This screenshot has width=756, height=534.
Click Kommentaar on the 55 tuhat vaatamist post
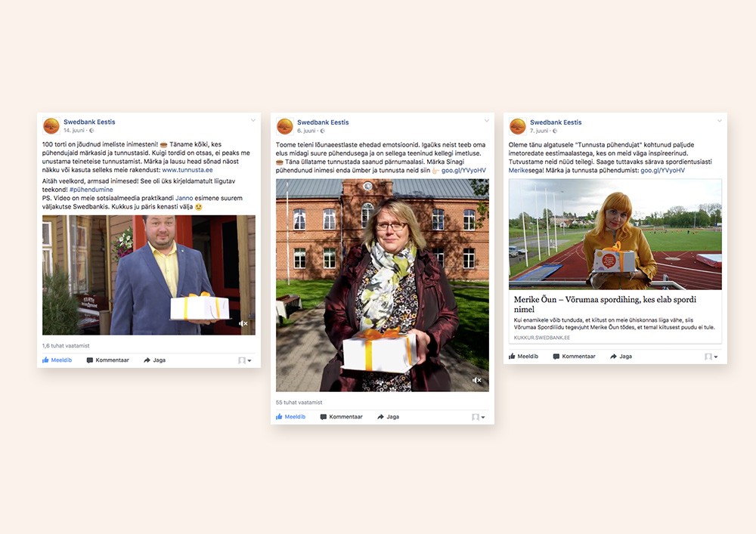(x=342, y=416)
